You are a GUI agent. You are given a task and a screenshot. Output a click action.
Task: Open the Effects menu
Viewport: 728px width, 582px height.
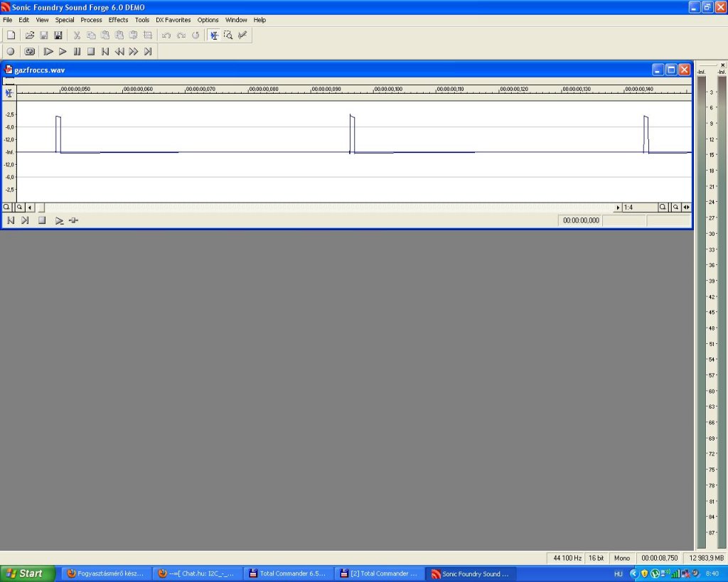118,20
